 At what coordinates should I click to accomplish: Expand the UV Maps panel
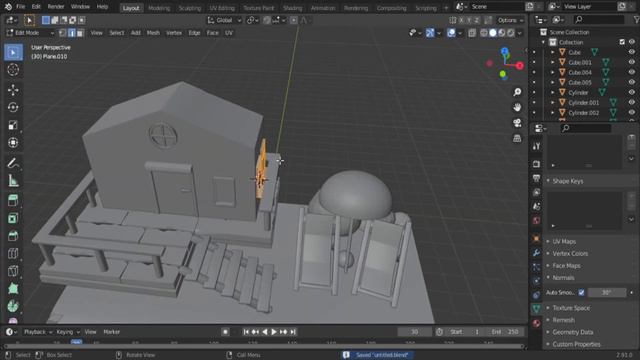(x=564, y=242)
